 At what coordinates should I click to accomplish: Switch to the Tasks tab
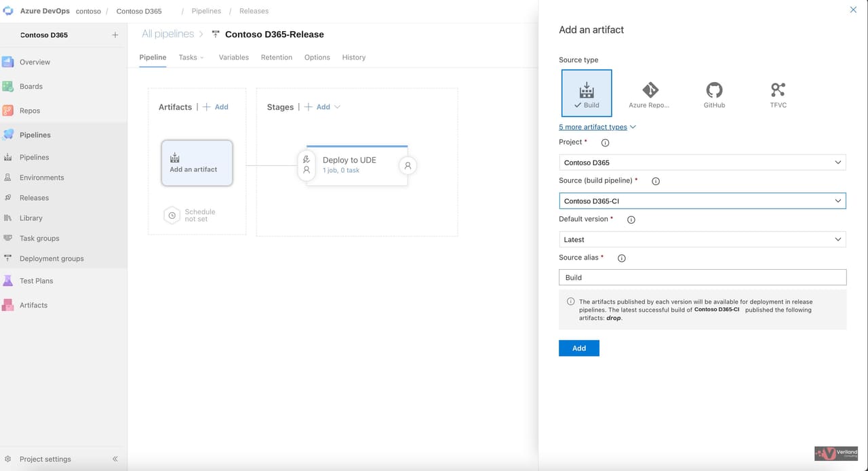(x=188, y=58)
